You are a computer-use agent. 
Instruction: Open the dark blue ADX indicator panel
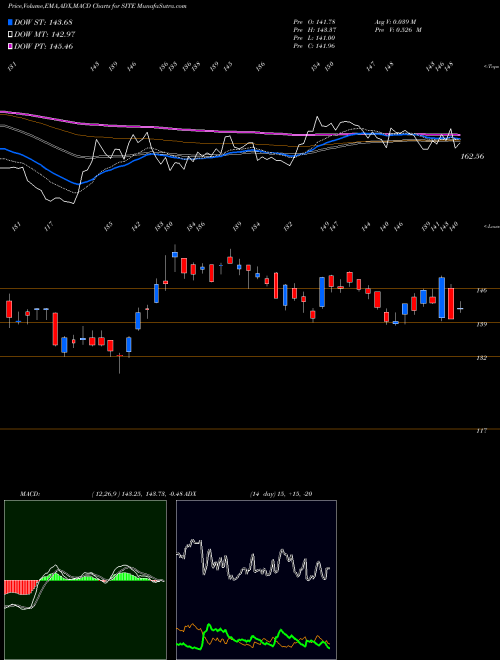(x=256, y=580)
